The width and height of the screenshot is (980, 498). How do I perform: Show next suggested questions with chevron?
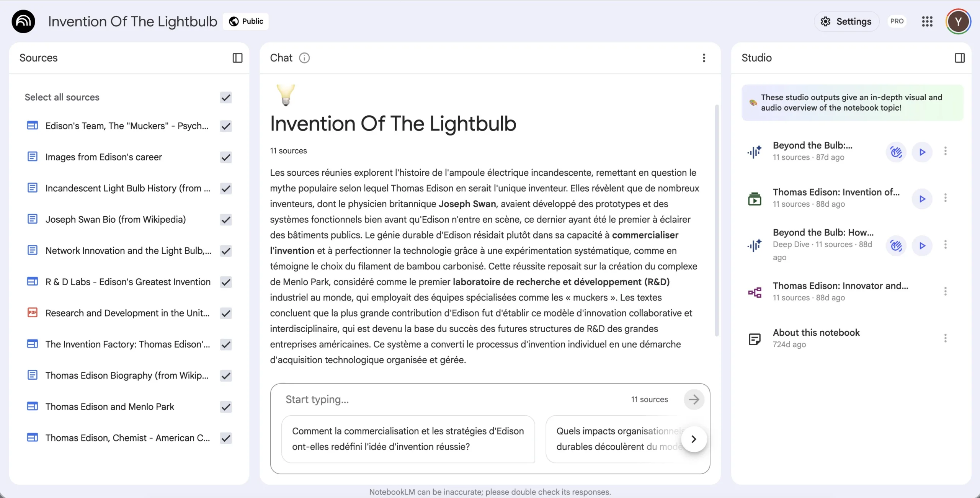[x=694, y=439]
